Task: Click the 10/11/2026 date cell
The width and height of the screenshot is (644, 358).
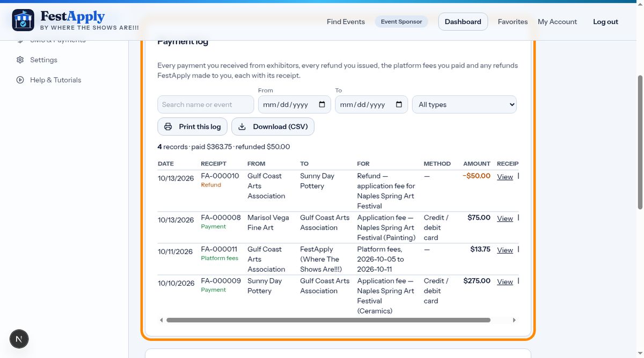Action: (x=175, y=251)
